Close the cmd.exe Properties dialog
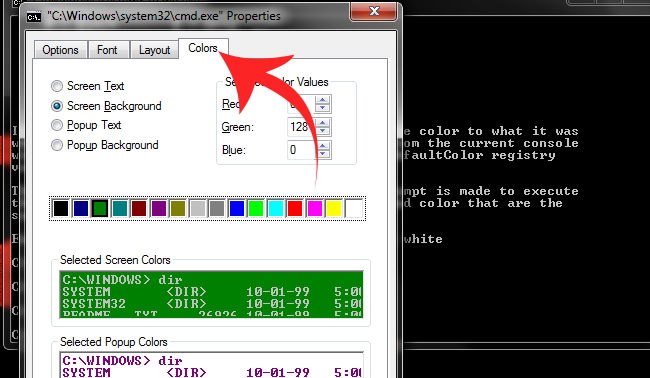 click(374, 11)
